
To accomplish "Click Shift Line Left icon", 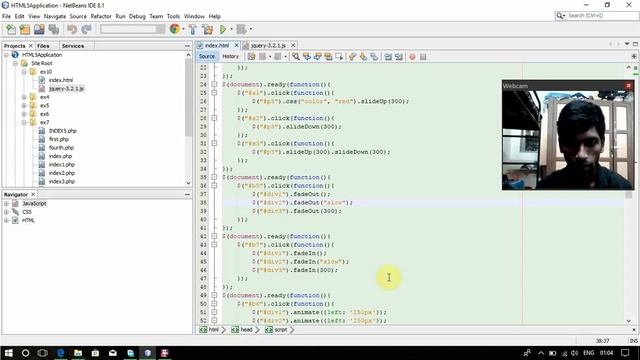I will (x=388, y=57).
